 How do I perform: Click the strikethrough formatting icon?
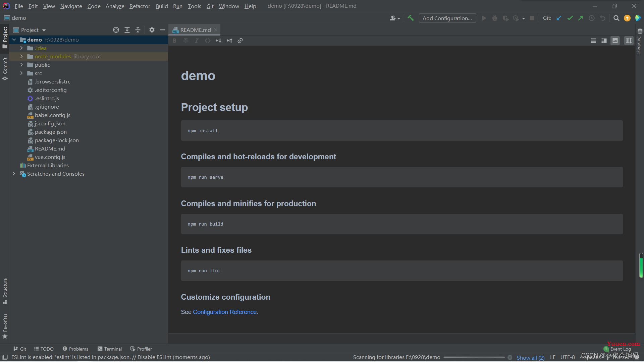tap(185, 40)
